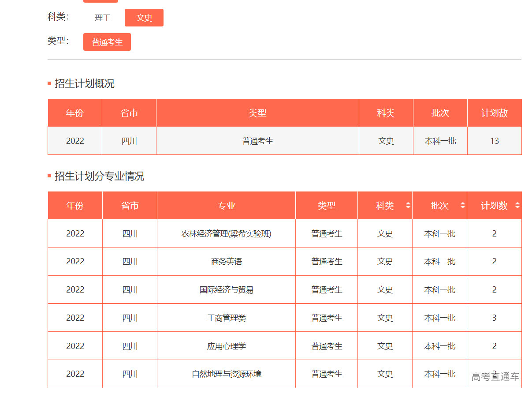Viewport: 532px width, 394px height.
Task: Click the 专业 column header
Action: 226,205
